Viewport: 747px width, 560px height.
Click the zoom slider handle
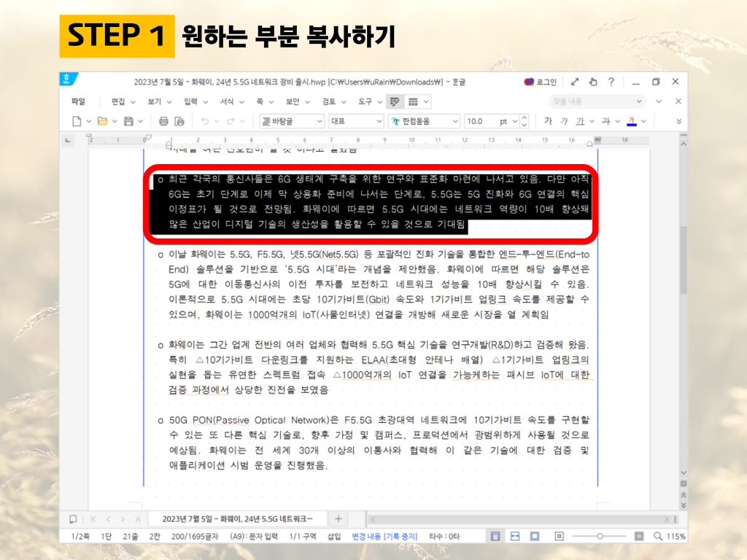pos(600,536)
